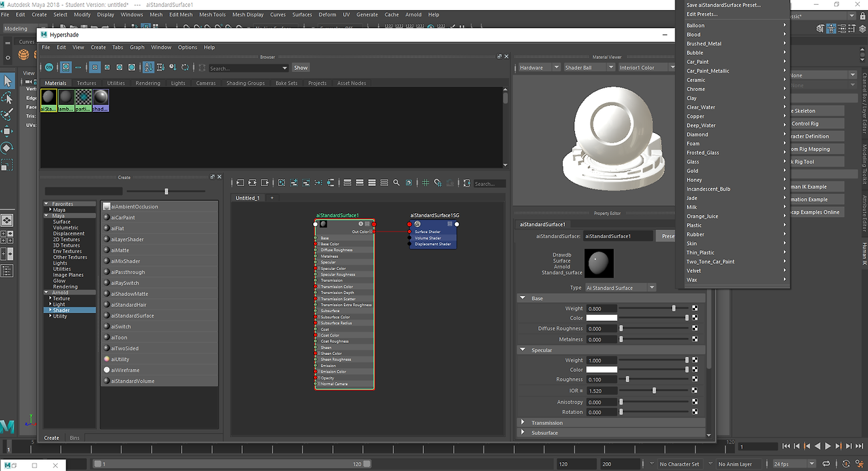The height and width of the screenshot is (471, 868).
Task: Click the Show button next to search field
Action: [x=300, y=67]
